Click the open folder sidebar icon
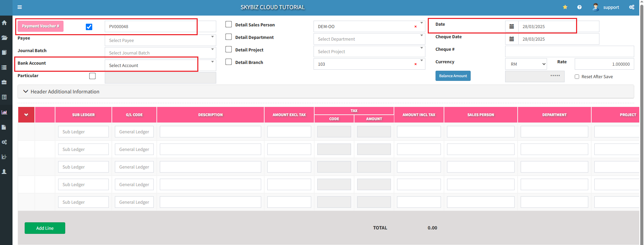 pyautogui.click(x=4, y=38)
